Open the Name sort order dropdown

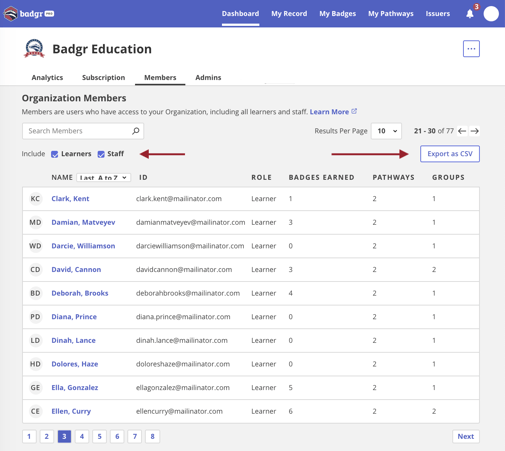click(103, 178)
